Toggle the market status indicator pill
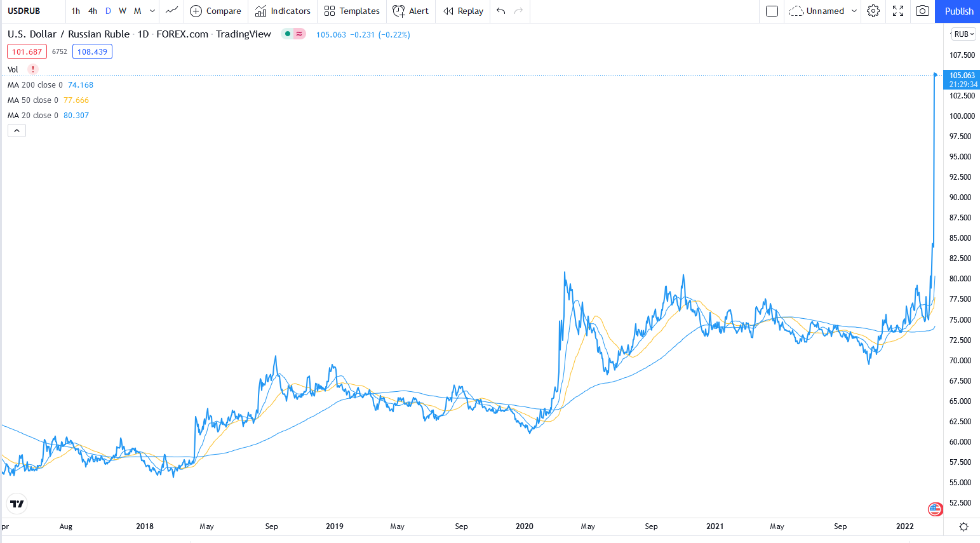980x543 pixels. pos(293,34)
